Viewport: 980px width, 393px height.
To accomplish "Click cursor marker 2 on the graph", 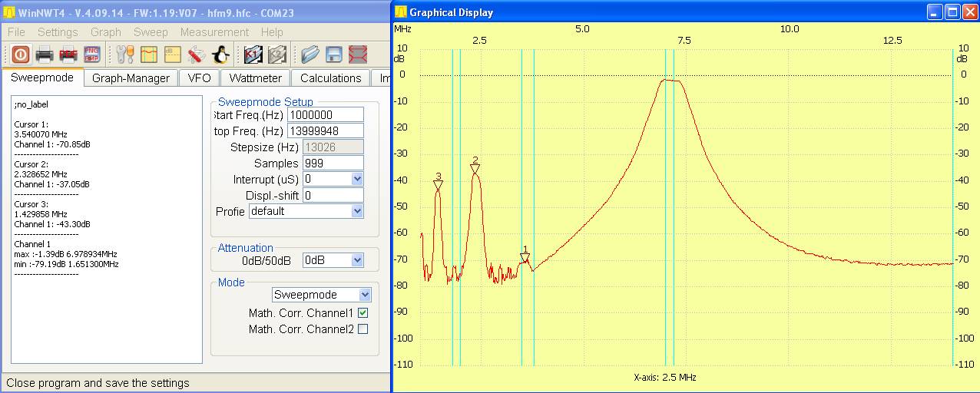I will point(475,168).
